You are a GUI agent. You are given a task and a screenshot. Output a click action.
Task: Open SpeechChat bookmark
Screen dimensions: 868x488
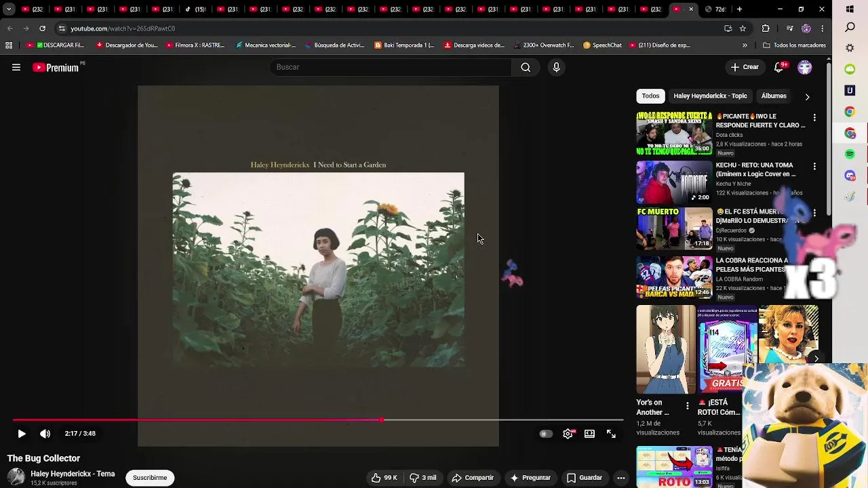point(602,45)
